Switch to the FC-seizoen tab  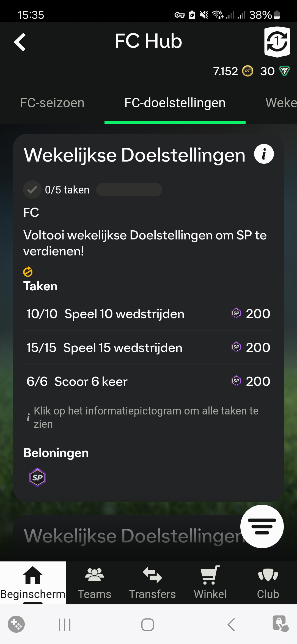coord(52,103)
